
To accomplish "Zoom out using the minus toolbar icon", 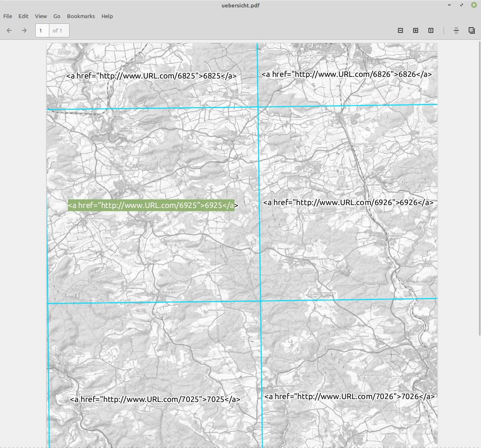I will (400, 30).
